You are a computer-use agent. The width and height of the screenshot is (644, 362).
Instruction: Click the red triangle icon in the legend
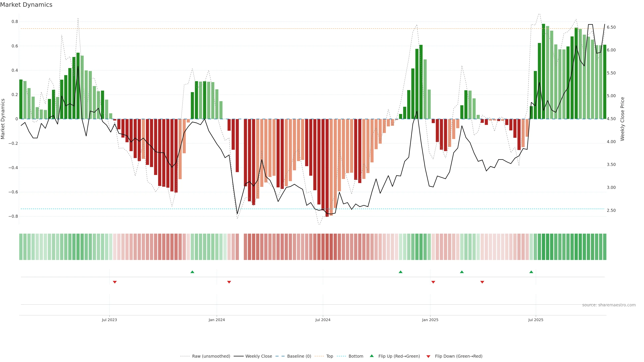click(x=428, y=356)
